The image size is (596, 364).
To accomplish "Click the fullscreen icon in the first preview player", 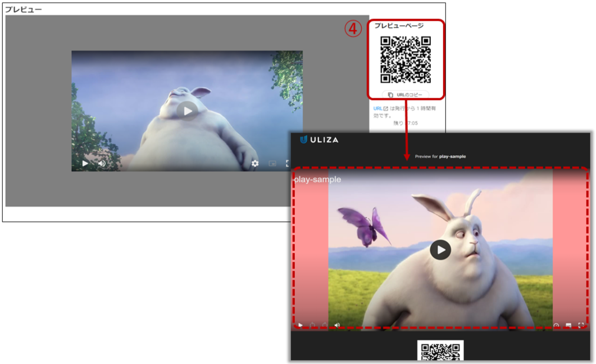I will 288,163.
